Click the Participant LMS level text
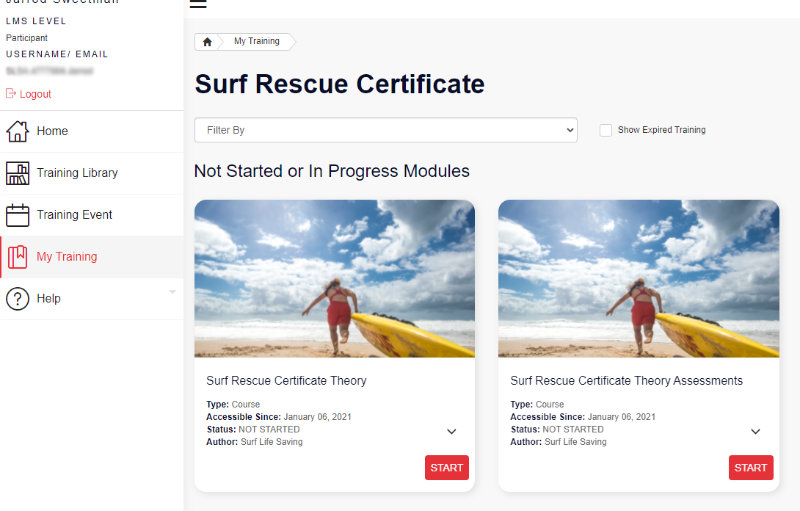This screenshot has height=511, width=800. pos(27,38)
